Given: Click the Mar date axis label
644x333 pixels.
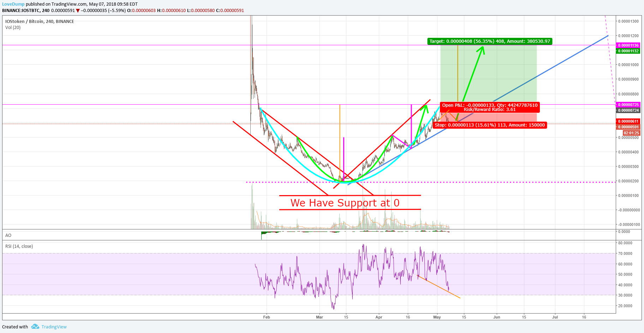Looking at the screenshot, I should pyautogui.click(x=320, y=317).
